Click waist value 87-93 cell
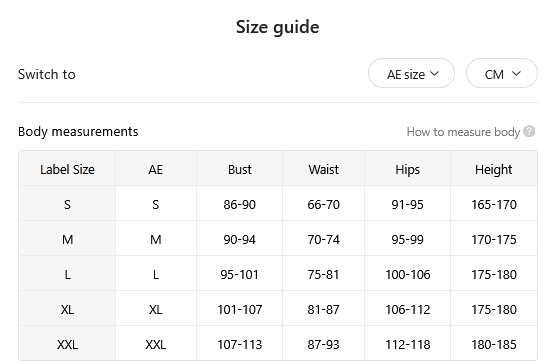 coord(323,344)
